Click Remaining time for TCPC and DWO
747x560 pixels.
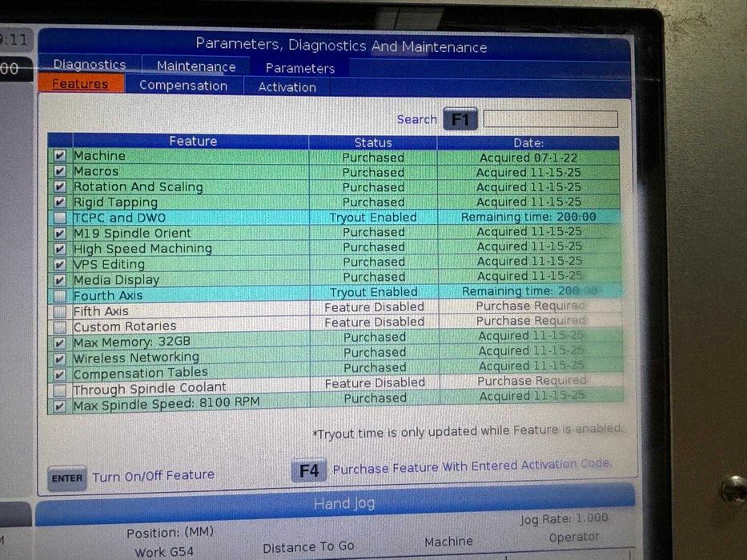point(528,217)
